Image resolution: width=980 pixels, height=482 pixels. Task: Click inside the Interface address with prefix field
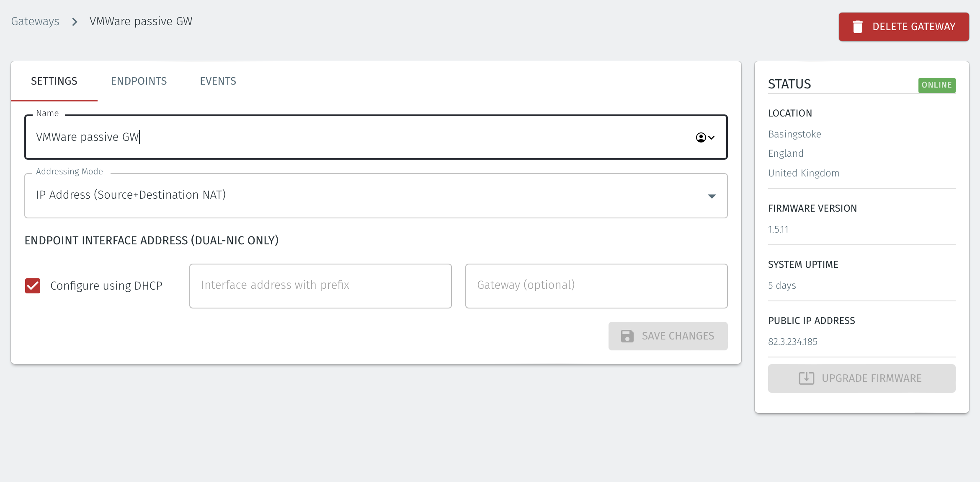[320, 285]
